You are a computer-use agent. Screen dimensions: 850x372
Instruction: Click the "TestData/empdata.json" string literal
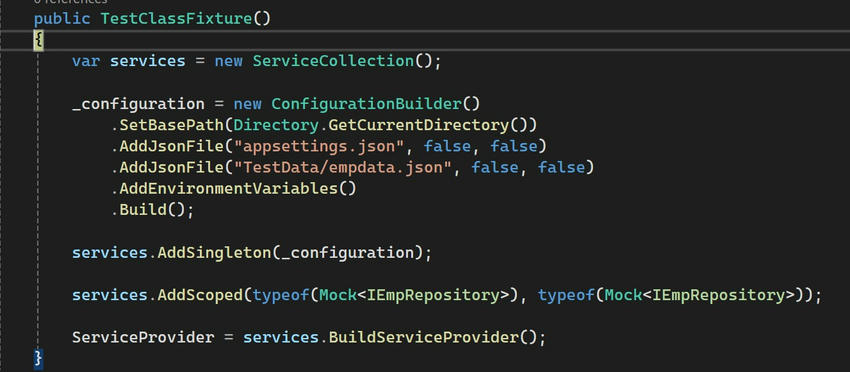(x=343, y=167)
